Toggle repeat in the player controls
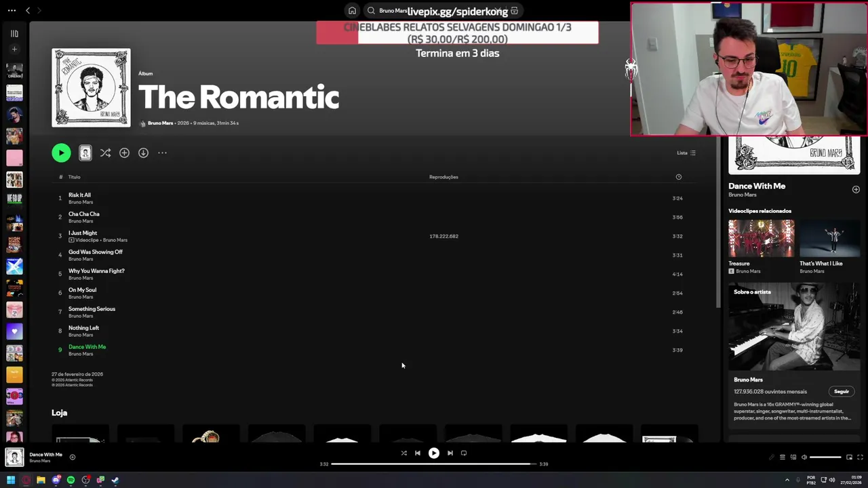This screenshot has width=868, height=488. 464,453
